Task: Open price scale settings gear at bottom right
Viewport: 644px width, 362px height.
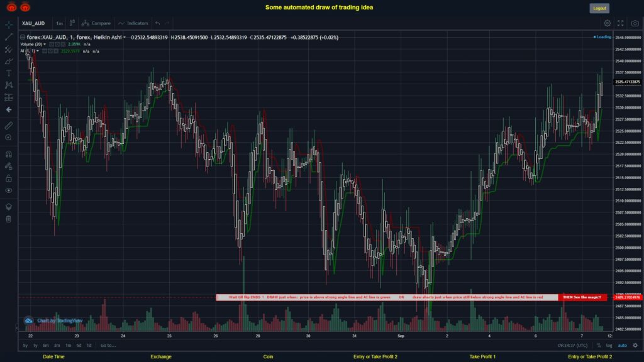Action: click(635, 346)
